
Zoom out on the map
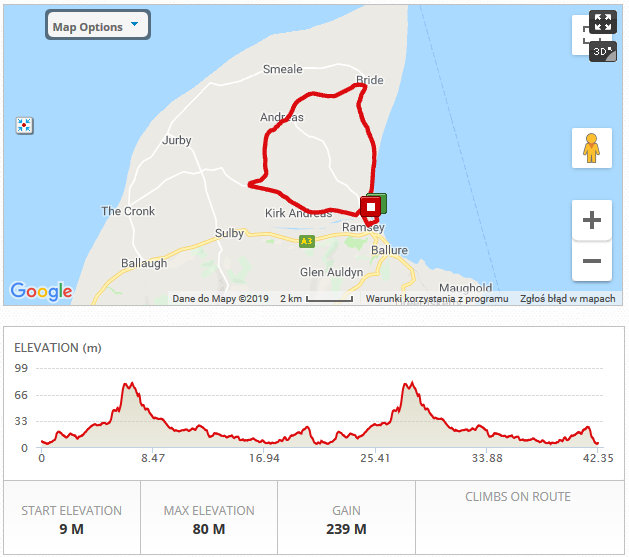pyautogui.click(x=591, y=261)
